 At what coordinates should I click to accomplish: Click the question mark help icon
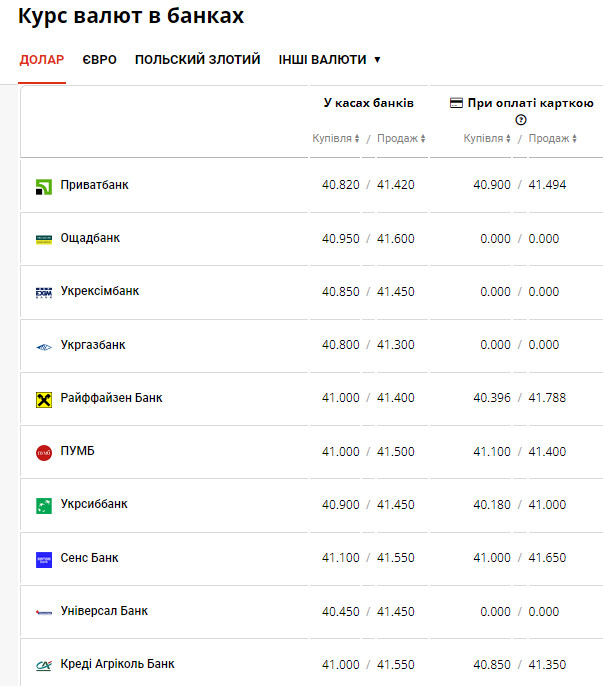pos(520,120)
